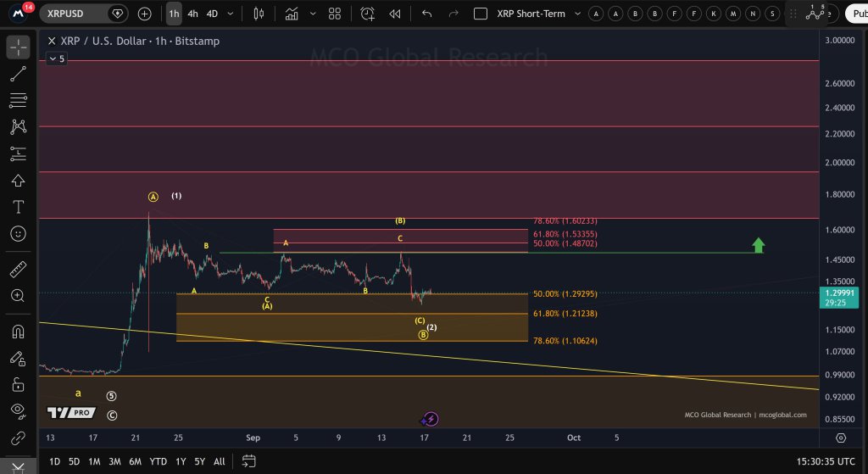Toggle lock all drawings

[x=18, y=384]
